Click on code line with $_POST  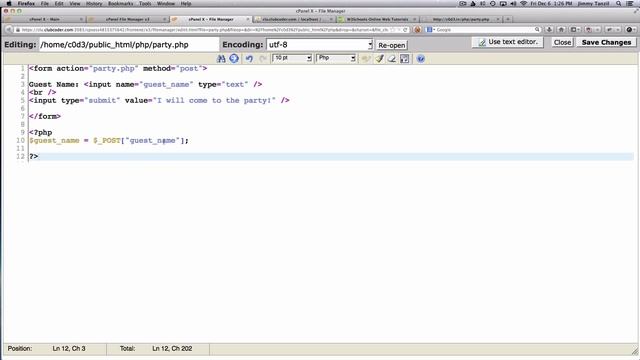click(x=109, y=140)
